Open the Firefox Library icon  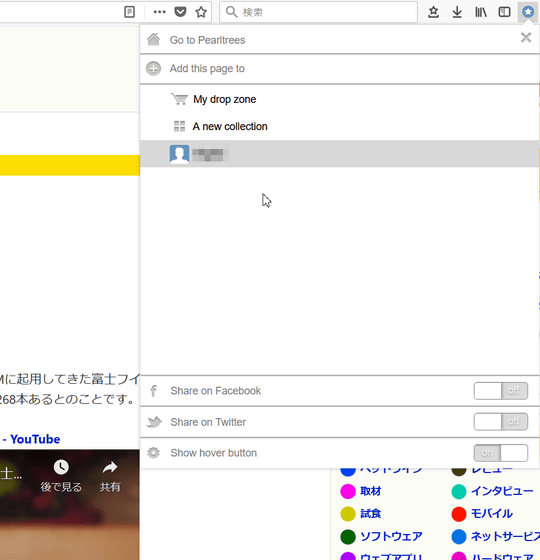coord(481,12)
